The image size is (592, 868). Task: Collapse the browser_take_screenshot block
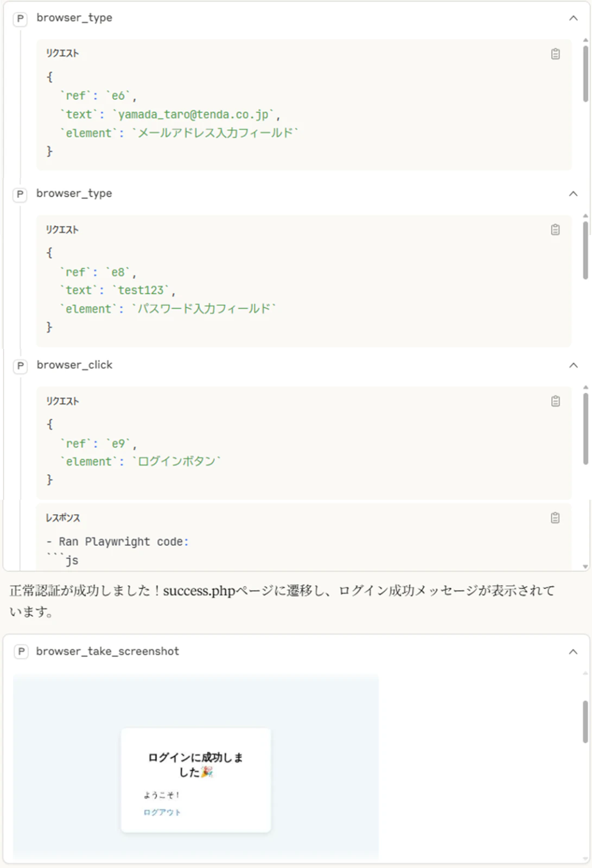[573, 652]
